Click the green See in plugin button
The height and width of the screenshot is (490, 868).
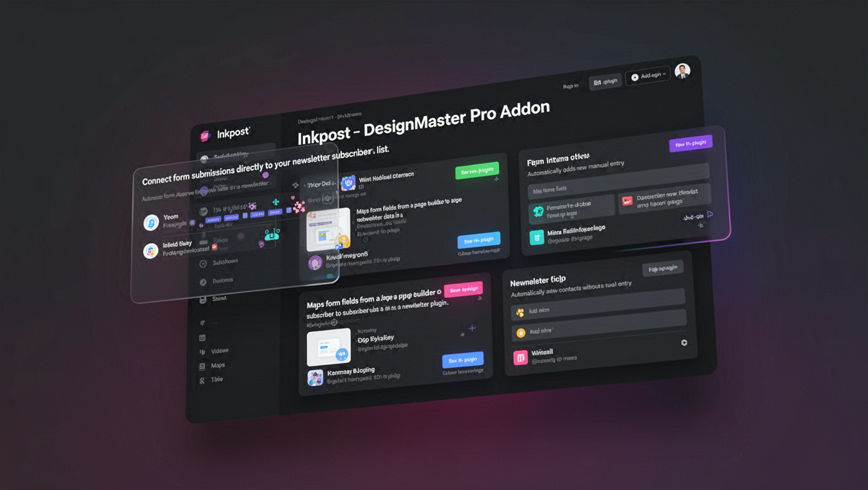478,169
